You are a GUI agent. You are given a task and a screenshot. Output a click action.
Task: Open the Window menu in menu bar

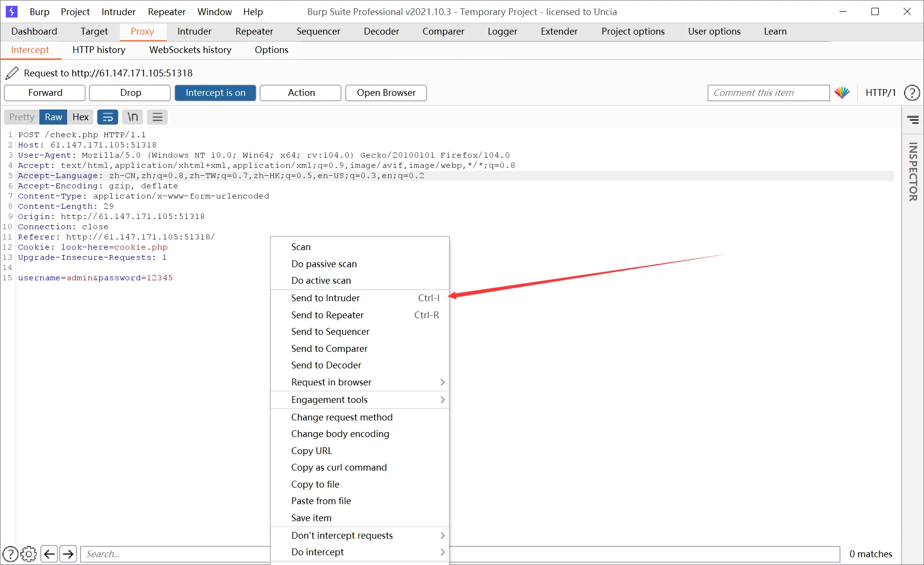214,12
